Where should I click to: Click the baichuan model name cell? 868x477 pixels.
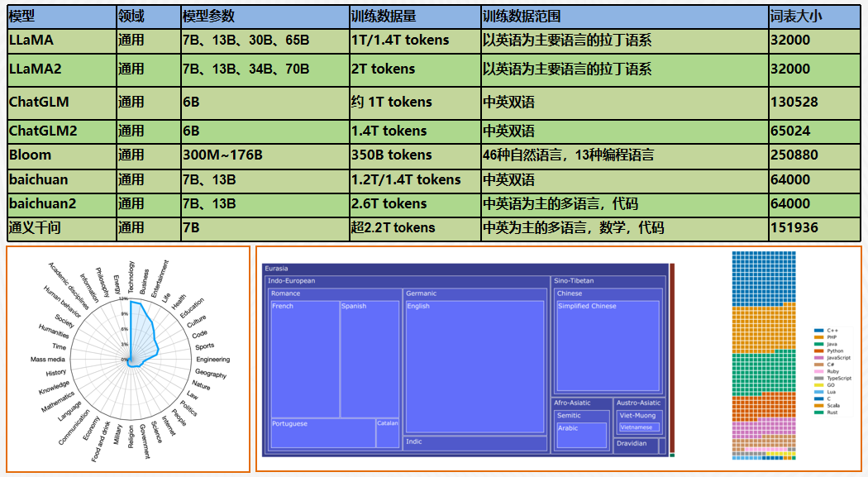pos(61,180)
